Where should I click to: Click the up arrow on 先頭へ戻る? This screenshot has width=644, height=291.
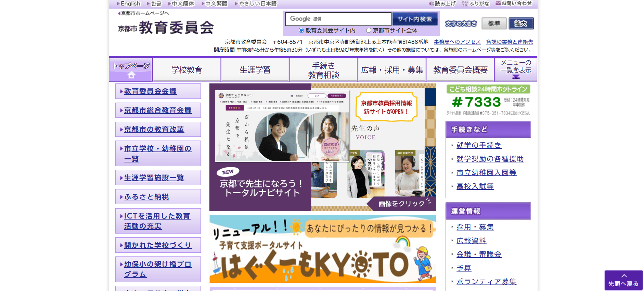(x=624, y=276)
